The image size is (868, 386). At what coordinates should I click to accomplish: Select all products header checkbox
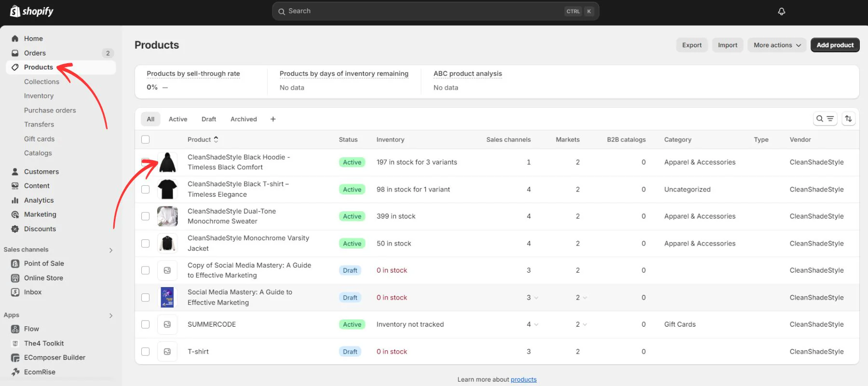point(145,139)
